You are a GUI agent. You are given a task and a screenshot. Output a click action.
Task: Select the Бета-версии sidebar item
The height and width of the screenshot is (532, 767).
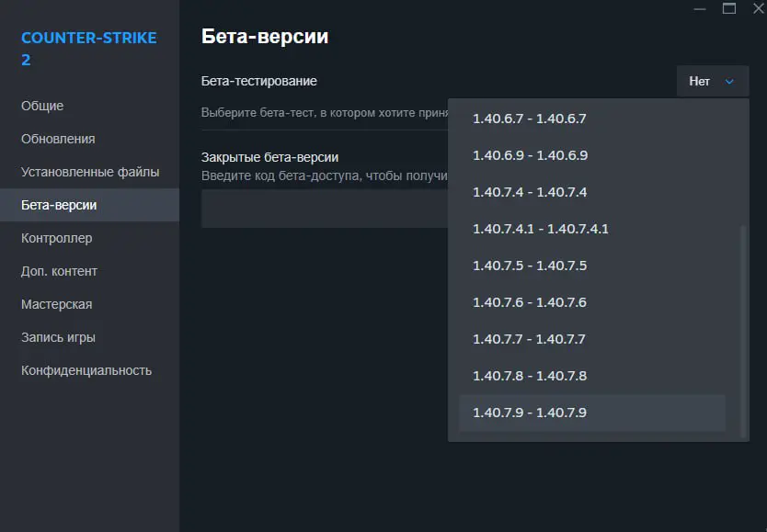pyautogui.click(x=89, y=205)
